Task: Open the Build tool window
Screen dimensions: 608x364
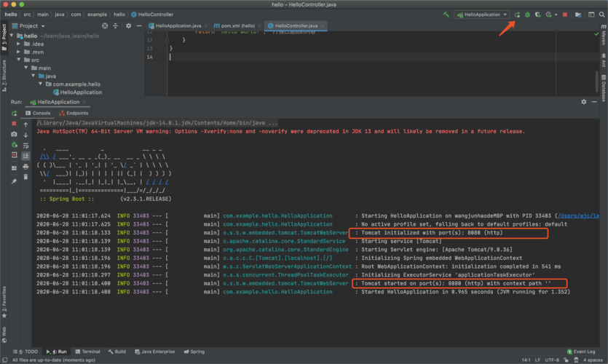Action: pyautogui.click(x=117, y=352)
